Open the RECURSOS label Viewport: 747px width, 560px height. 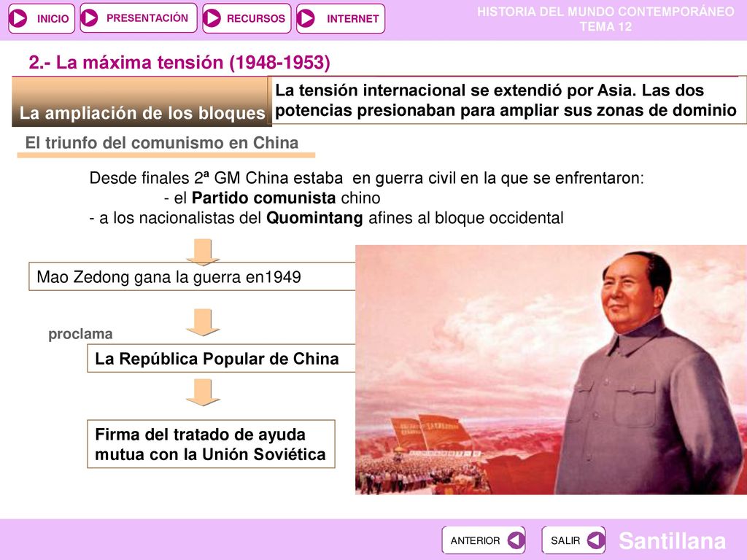pos(256,18)
